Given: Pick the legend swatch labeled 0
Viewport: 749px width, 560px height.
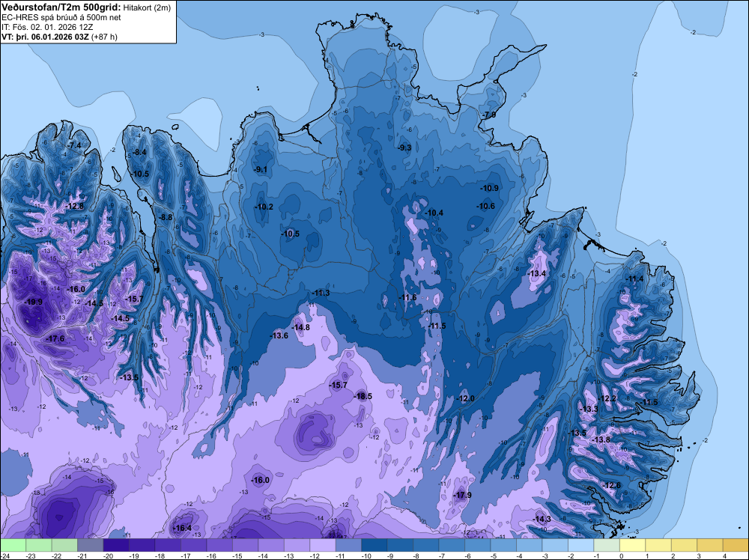Looking at the screenshot, I should coord(632,545).
